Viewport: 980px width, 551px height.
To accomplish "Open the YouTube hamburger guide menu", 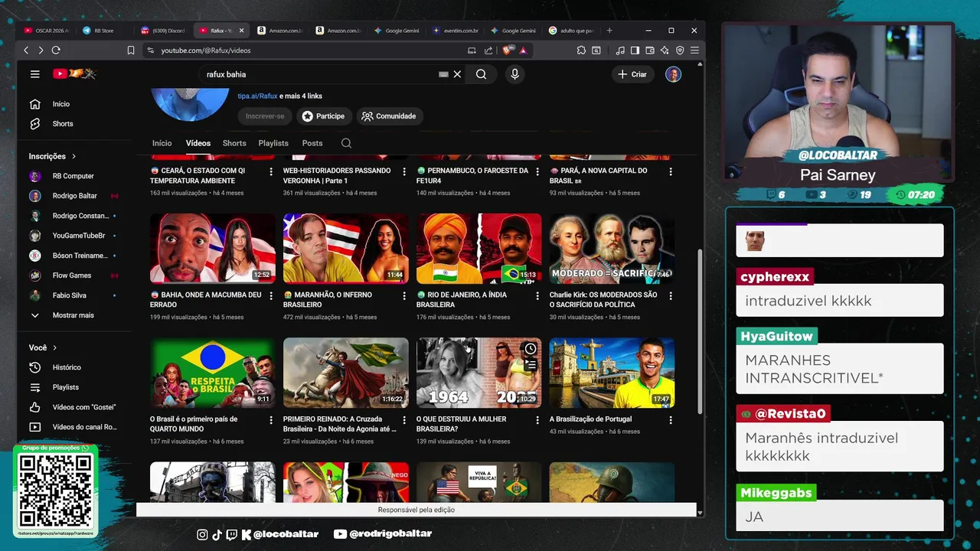I will pos(34,74).
